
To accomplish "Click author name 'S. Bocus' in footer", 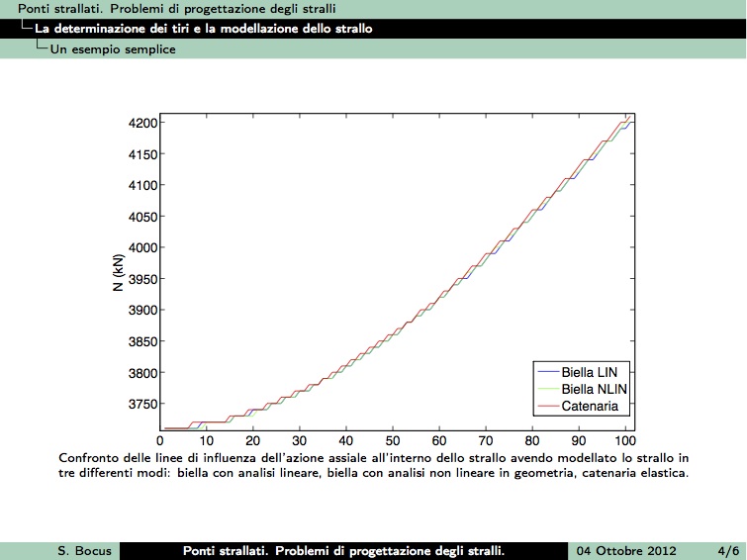I will point(84,550).
